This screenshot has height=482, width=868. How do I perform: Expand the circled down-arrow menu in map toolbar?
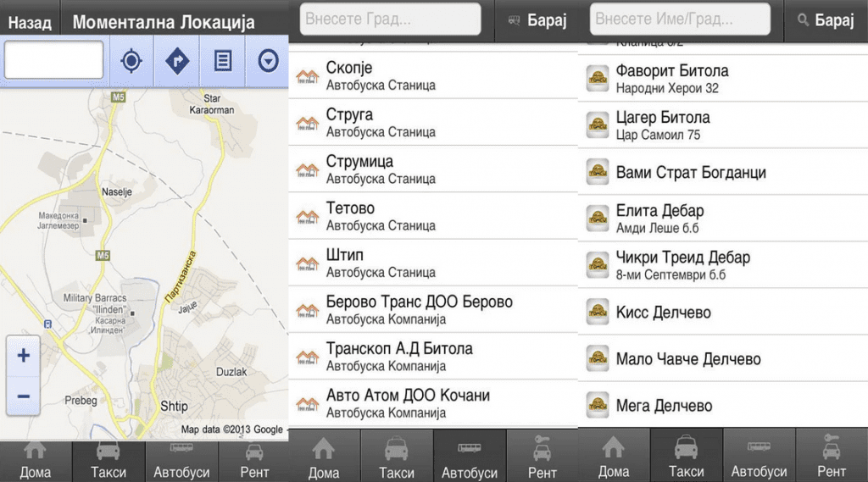[269, 61]
